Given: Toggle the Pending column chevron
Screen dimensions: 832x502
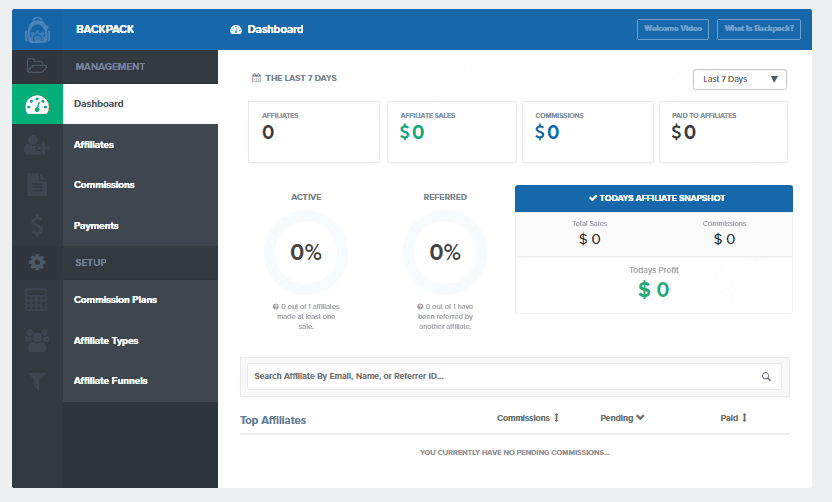Looking at the screenshot, I should (640, 418).
